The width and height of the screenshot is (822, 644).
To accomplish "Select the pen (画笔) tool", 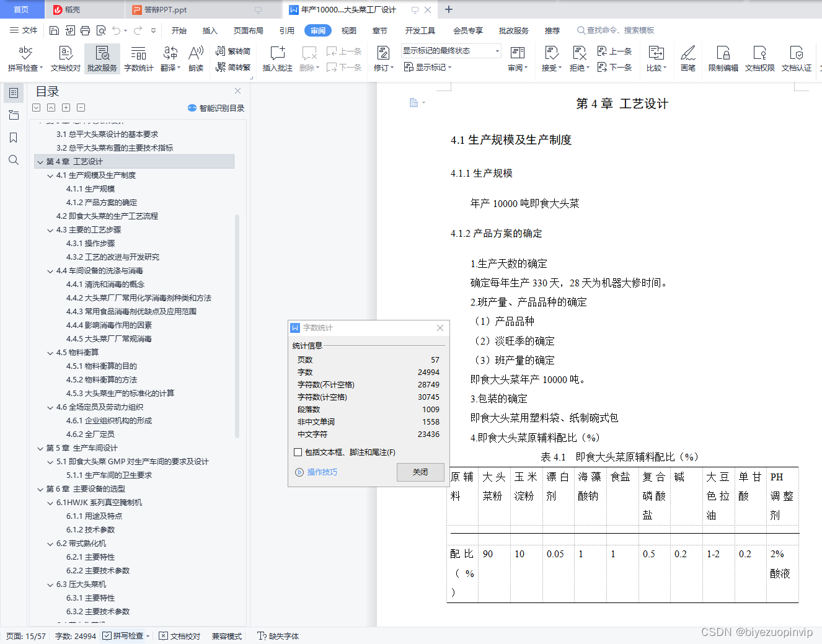I will tap(688, 59).
